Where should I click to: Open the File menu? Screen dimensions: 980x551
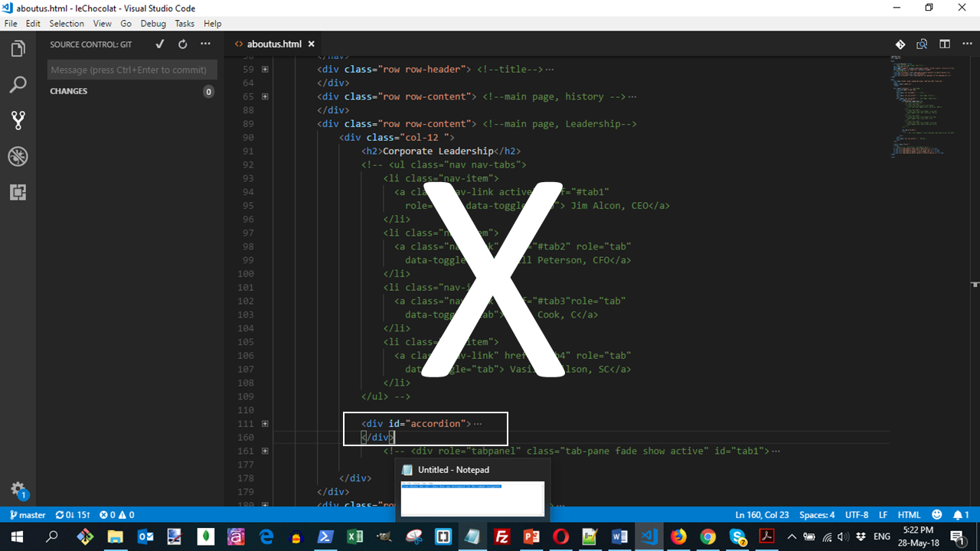pyautogui.click(x=11, y=24)
